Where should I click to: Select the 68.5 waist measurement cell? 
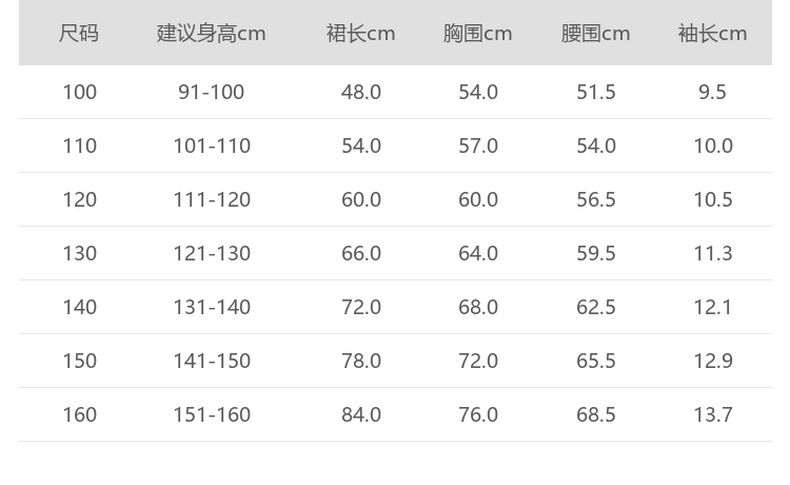596,414
